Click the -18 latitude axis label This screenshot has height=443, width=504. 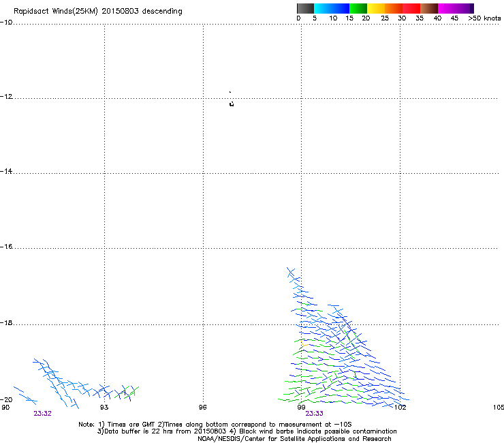point(6,322)
